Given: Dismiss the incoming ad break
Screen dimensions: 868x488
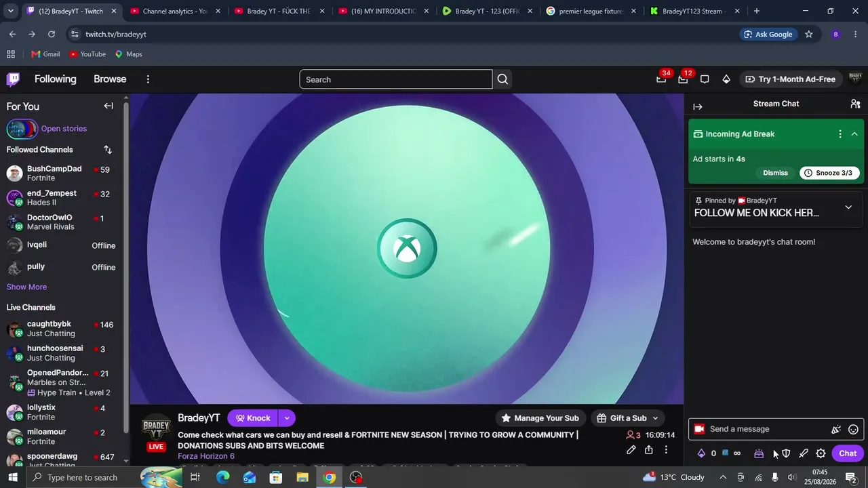Looking at the screenshot, I should (775, 173).
